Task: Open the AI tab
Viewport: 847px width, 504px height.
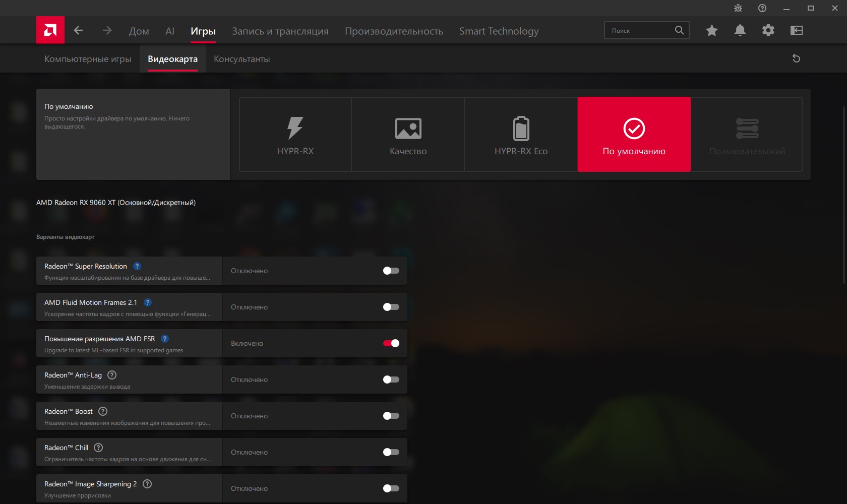Action: coord(170,31)
